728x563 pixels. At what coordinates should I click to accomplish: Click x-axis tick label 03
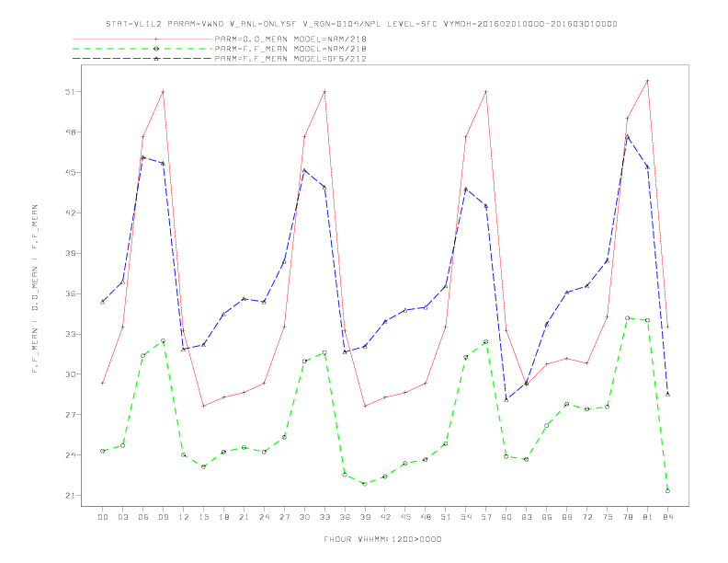pos(122,517)
